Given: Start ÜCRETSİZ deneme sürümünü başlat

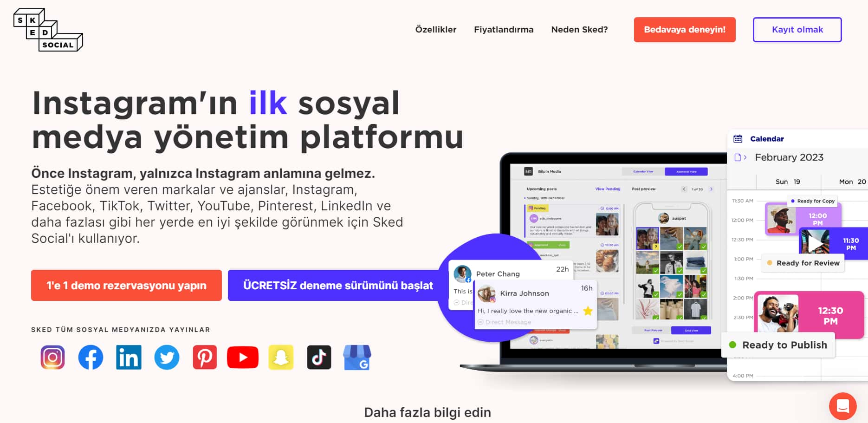Looking at the screenshot, I should click(x=338, y=286).
